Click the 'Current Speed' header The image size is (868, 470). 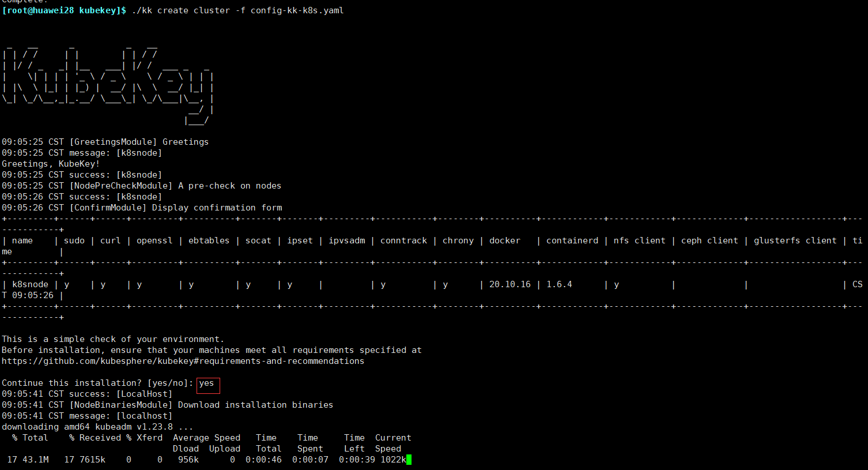[393, 443]
